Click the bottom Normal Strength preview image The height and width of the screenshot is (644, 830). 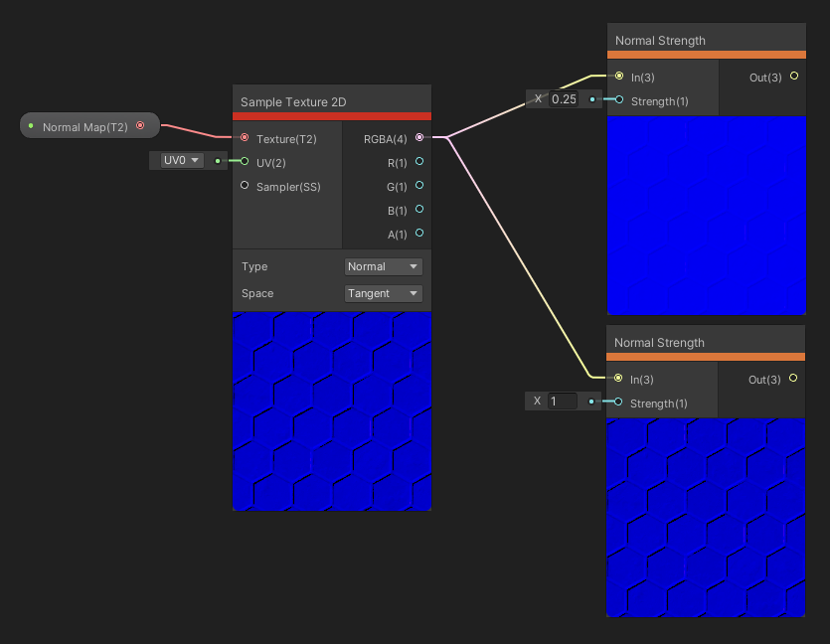[706, 517]
